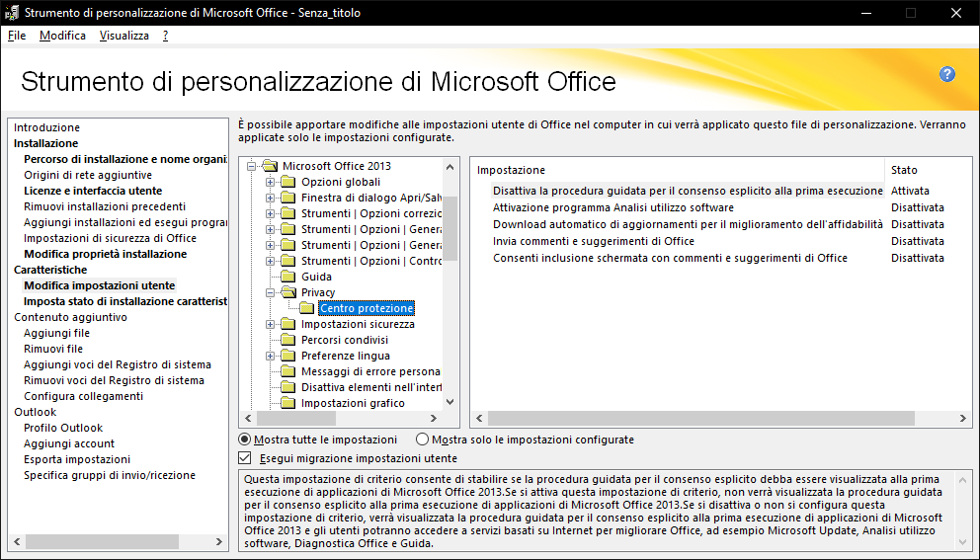The height and width of the screenshot is (560, 980).
Task: Open Aggiungi account page
Action: (x=69, y=443)
